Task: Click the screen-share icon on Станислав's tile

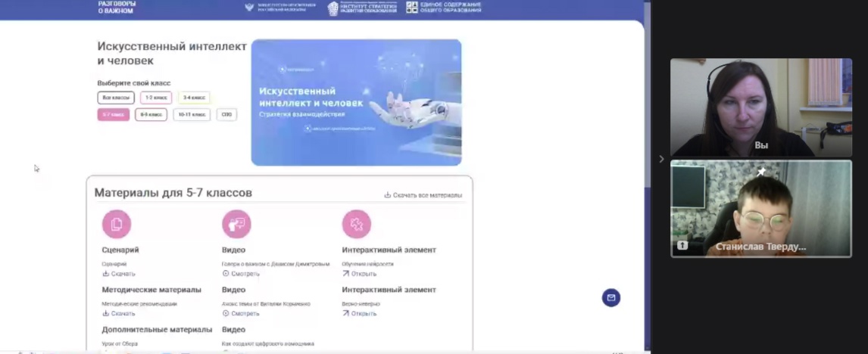Action: [x=682, y=246]
